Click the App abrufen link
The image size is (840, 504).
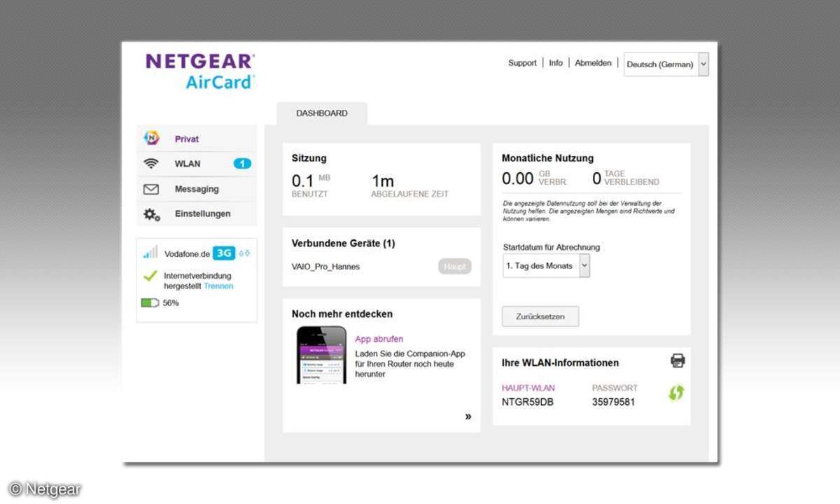379,339
